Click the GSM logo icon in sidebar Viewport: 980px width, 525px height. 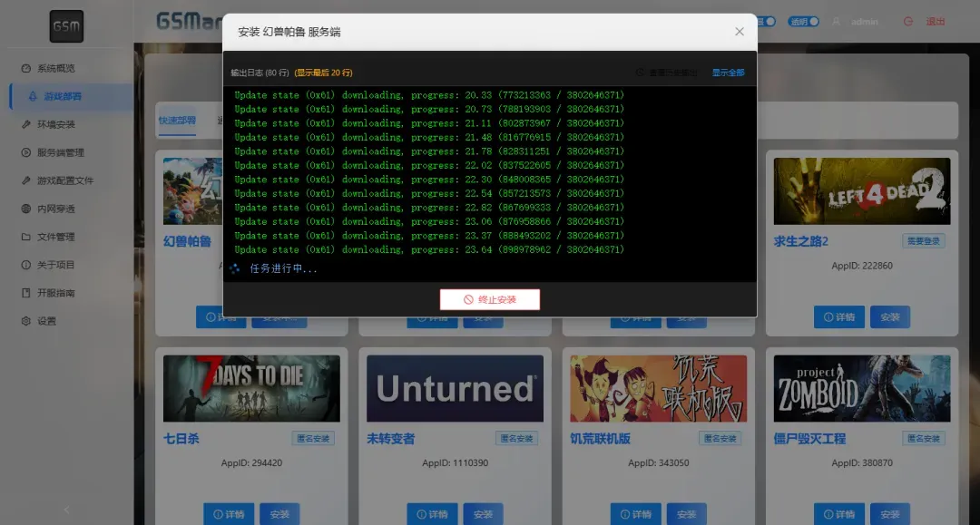(66, 26)
